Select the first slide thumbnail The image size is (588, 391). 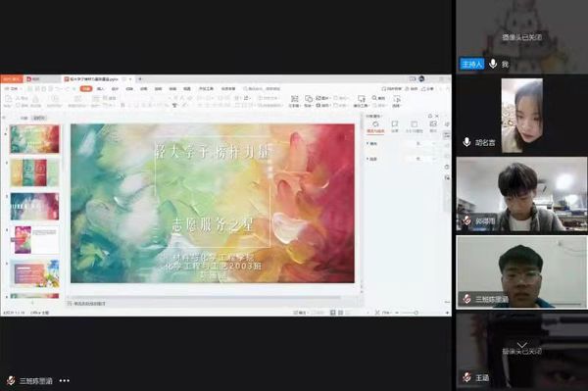click(34, 139)
